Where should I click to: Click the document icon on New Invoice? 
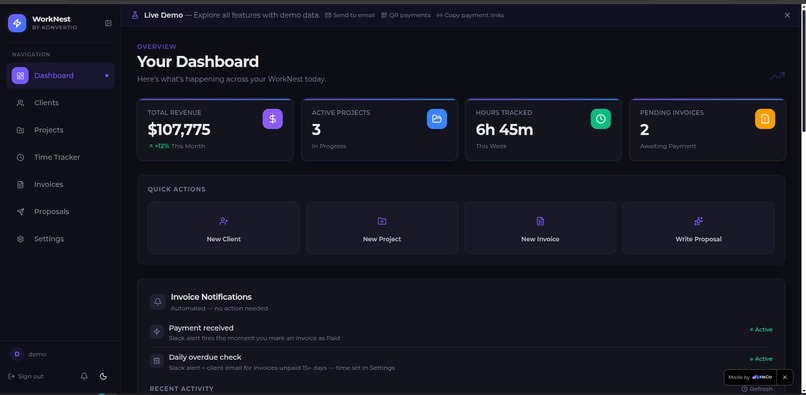(540, 221)
